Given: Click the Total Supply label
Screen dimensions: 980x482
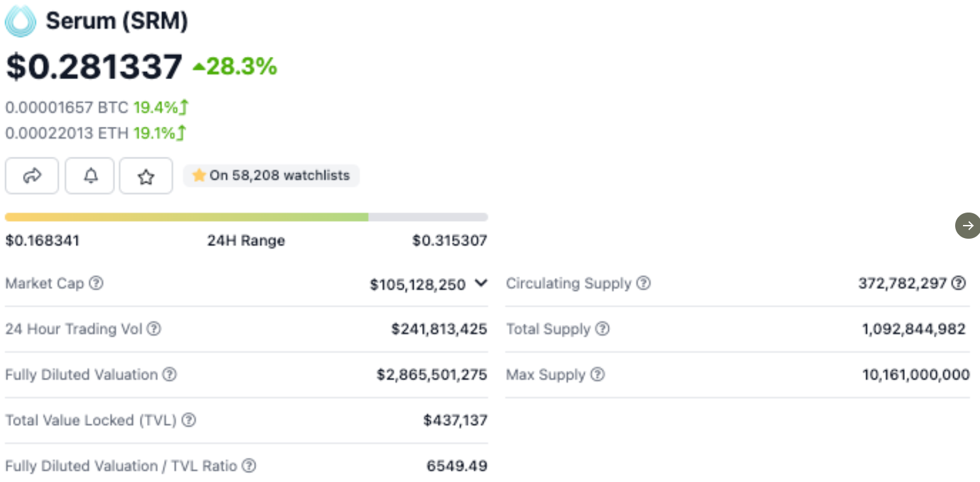Looking at the screenshot, I should point(548,329).
